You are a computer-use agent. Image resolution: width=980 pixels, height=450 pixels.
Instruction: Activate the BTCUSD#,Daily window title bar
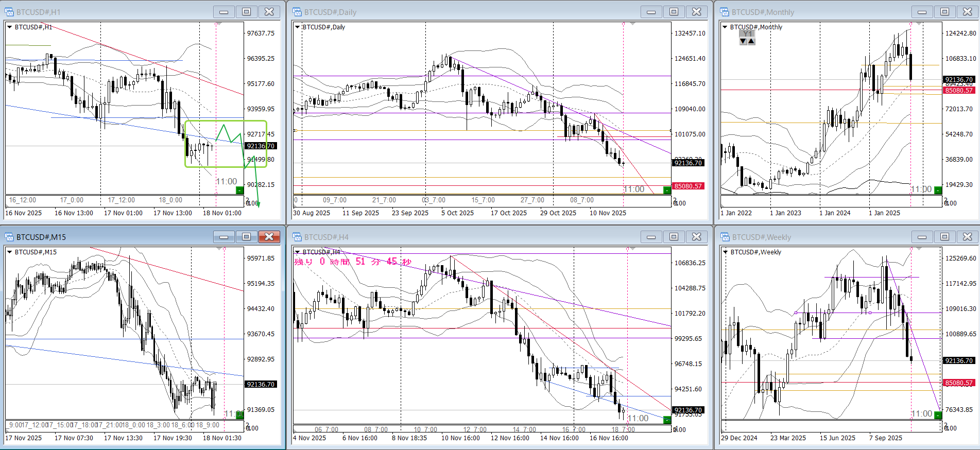[463, 12]
